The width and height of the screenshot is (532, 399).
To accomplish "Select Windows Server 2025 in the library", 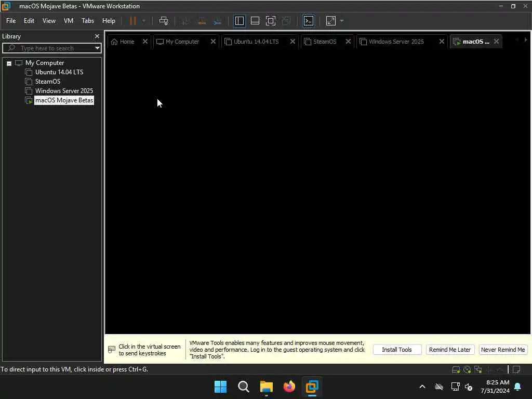I will (x=64, y=90).
